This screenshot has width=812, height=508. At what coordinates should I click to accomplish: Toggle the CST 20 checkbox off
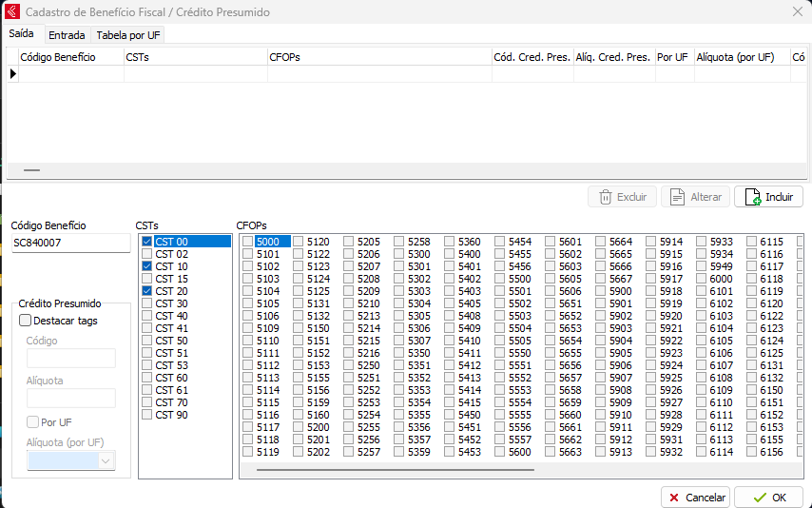tap(147, 292)
